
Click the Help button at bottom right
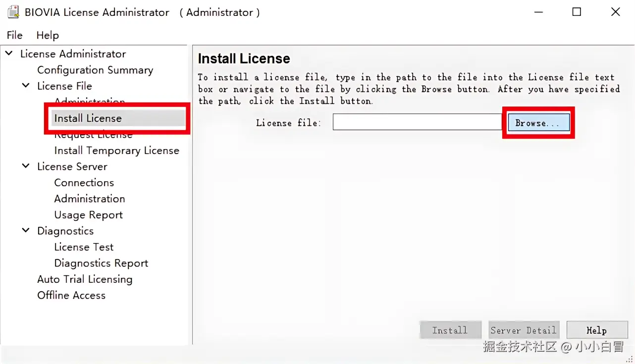(597, 330)
